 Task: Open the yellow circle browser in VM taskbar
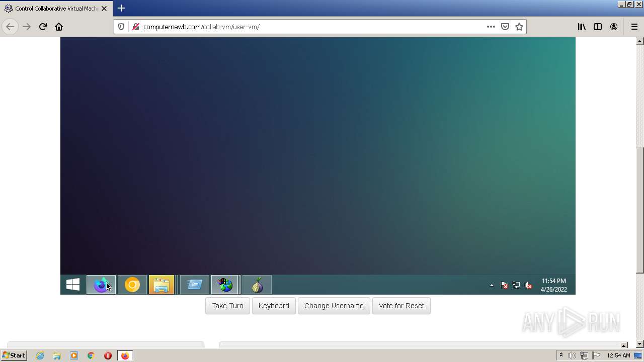click(x=132, y=285)
